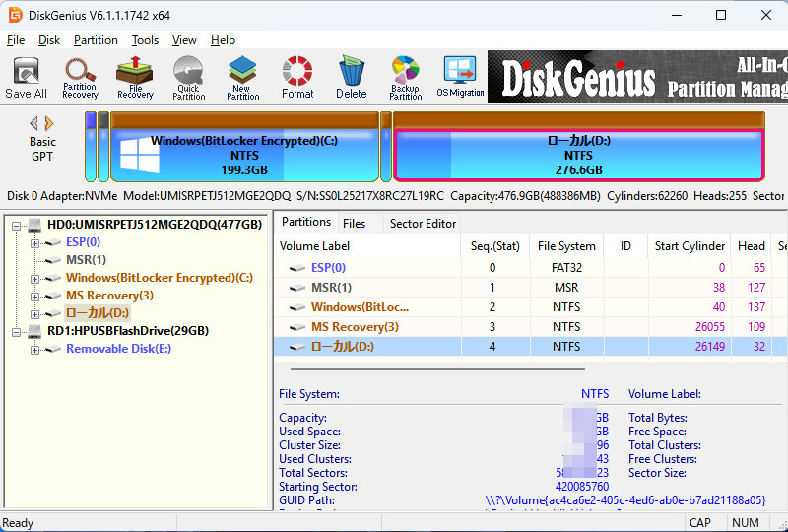Open Partition Recovery tool
Viewport: 788px width, 532px height.
point(80,77)
